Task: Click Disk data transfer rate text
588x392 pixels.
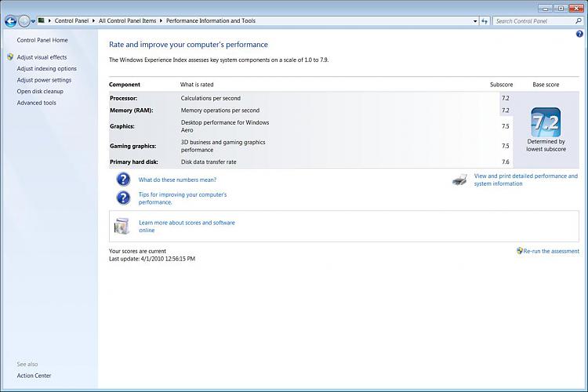Action: [x=209, y=162]
